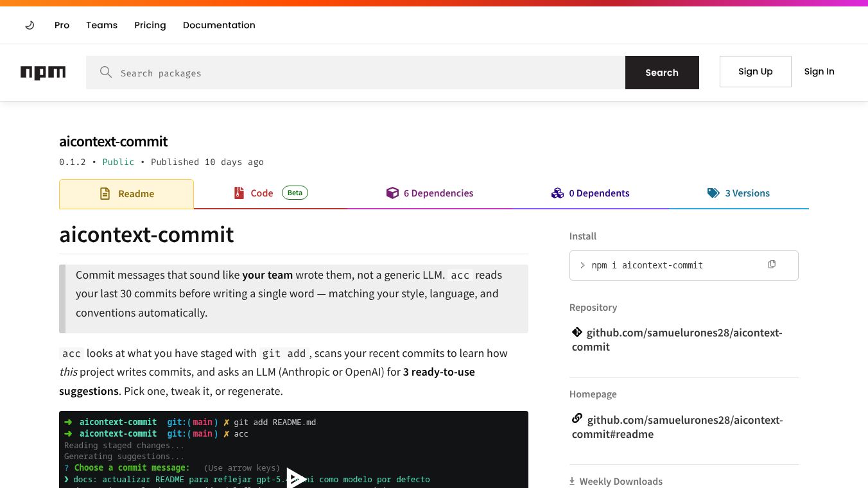Open the GitHub repository link
Image resolution: width=868 pixels, height=488 pixels.
point(677,340)
